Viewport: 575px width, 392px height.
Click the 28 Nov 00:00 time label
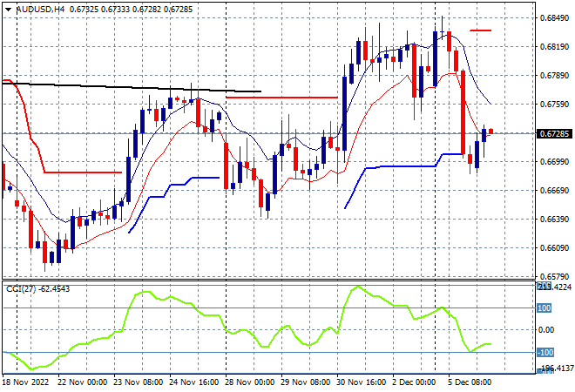(250, 382)
